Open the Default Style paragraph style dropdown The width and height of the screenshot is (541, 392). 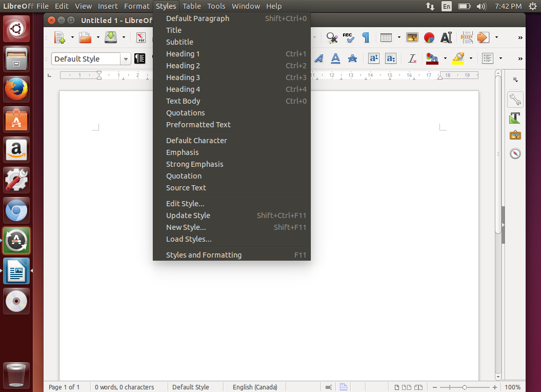click(x=126, y=59)
